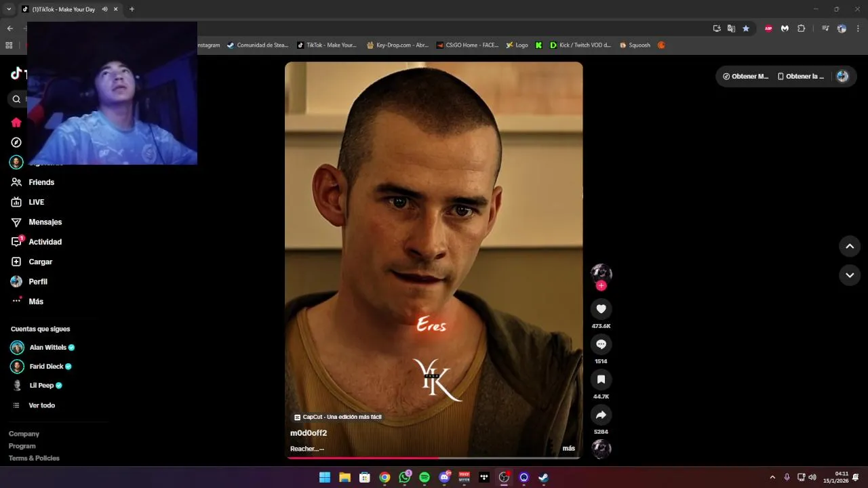868x488 pixels.
Task: Expand the caption with más
Action: point(568,449)
